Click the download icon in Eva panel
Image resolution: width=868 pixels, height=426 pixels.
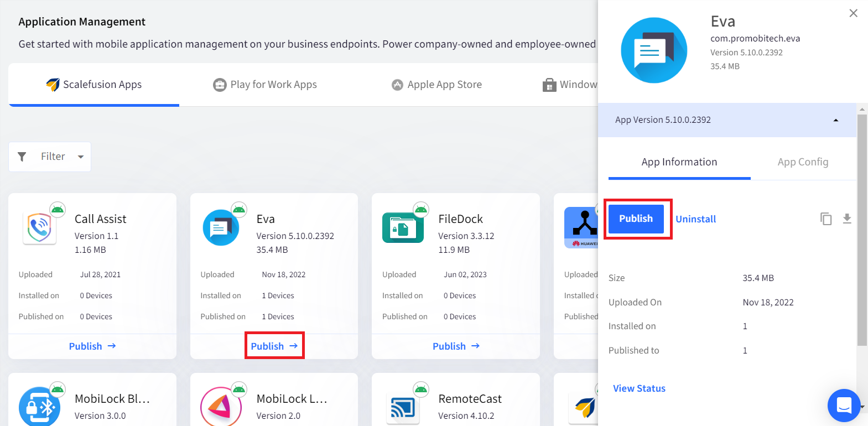[847, 219]
